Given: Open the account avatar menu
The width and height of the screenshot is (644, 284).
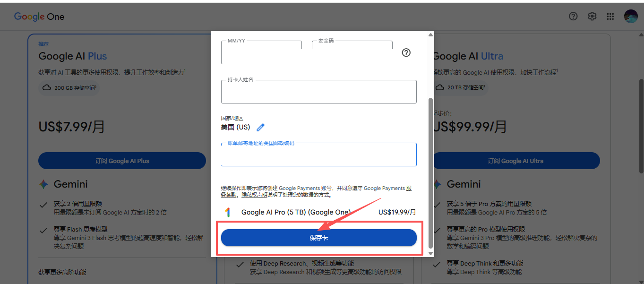Looking at the screenshot, I should 631,17.
